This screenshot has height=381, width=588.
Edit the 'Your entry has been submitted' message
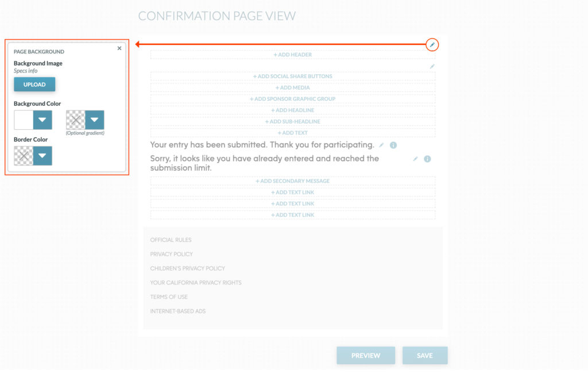pos(382,145)
